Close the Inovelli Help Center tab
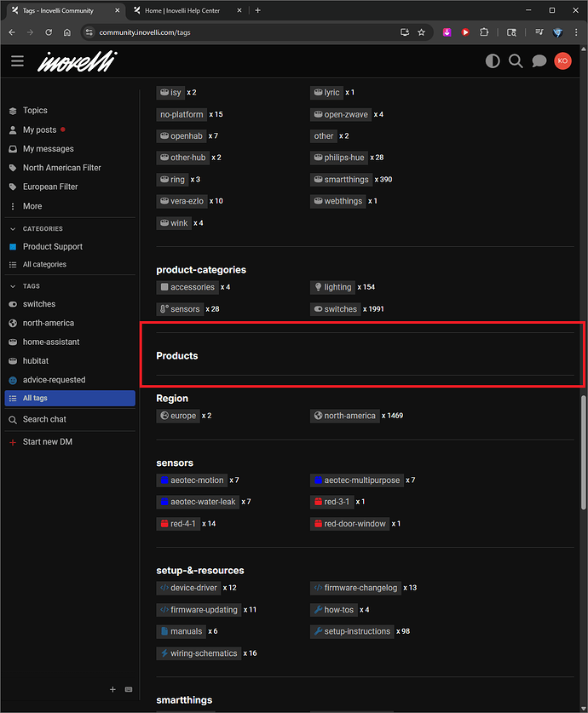588x713 pixels. (239, 10)
